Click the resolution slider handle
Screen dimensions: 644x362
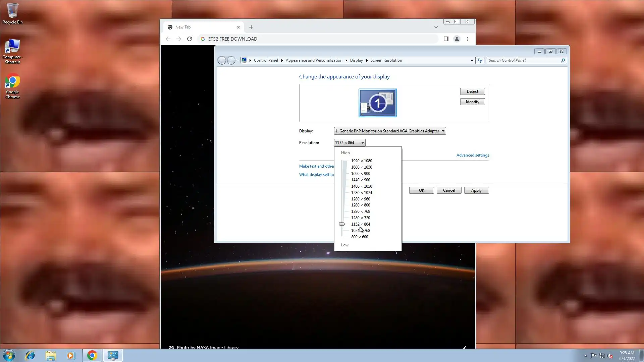(x=342, y=224)
